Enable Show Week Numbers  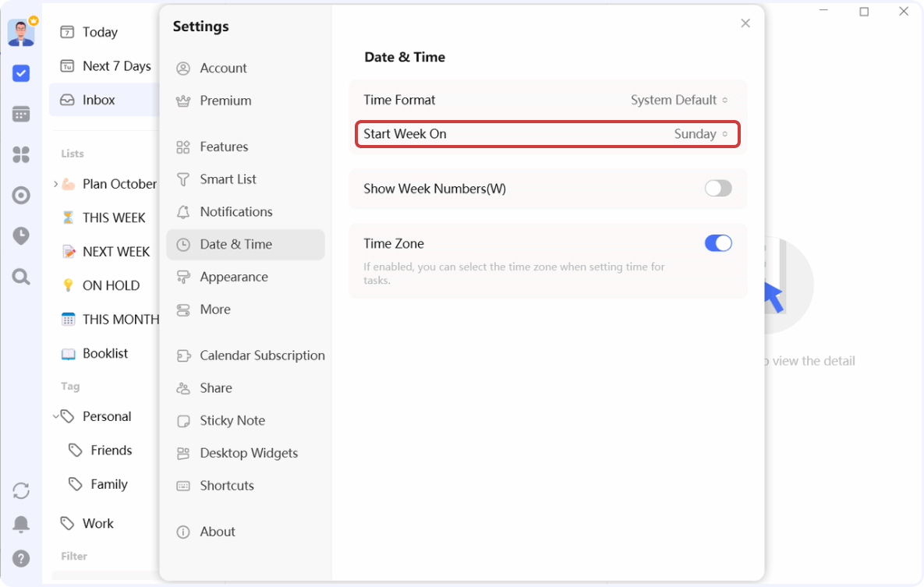tap(717, 189)
